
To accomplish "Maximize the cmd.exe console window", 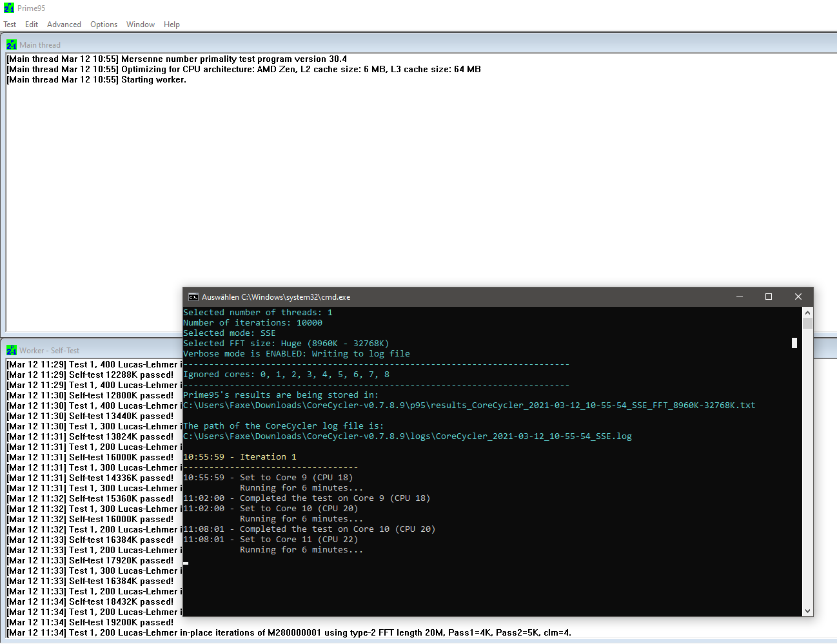I will (x=769, y=297).
